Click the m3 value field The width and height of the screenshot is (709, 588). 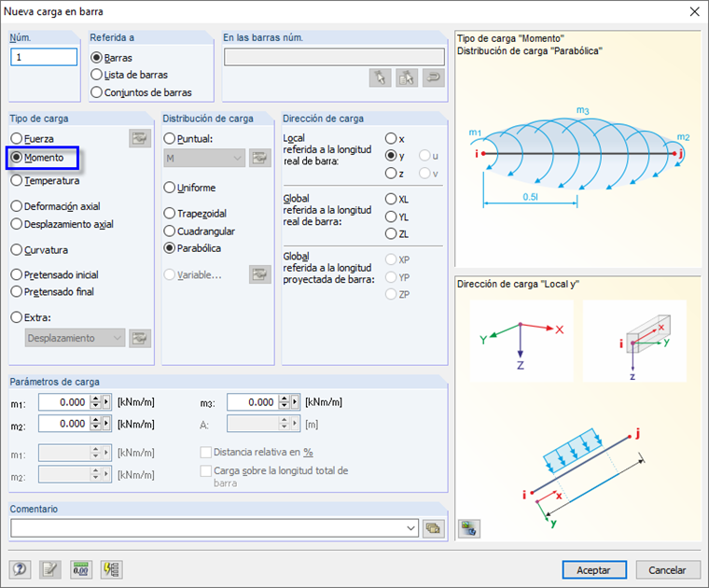point(253,401)
